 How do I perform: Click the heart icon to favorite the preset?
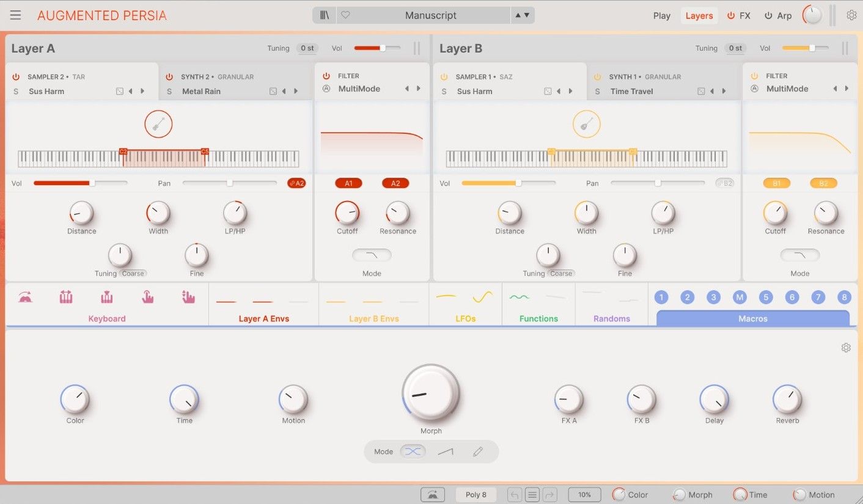(346, 15)
